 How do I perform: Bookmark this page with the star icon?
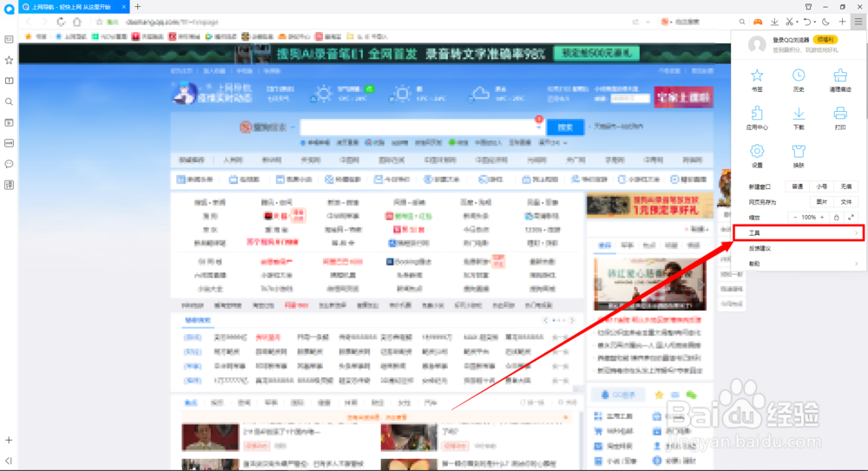(x=99, y=22)
